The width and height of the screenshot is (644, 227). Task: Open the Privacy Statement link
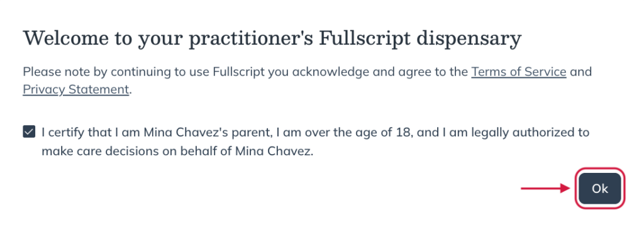76,89
